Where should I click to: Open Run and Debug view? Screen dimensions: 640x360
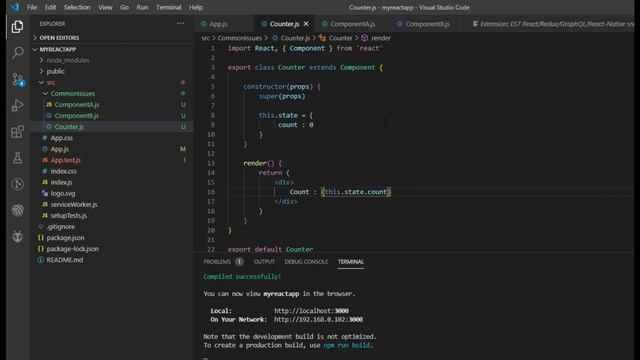(17, 105)
